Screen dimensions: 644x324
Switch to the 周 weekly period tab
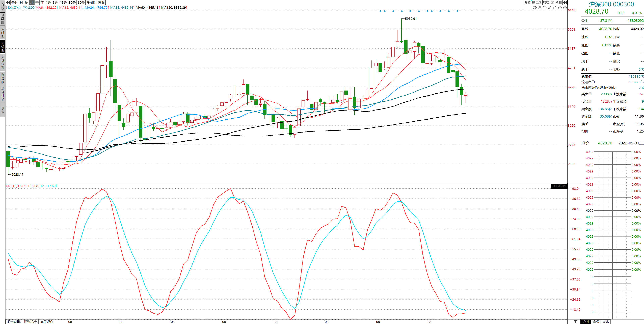click(x=26, y=2)
